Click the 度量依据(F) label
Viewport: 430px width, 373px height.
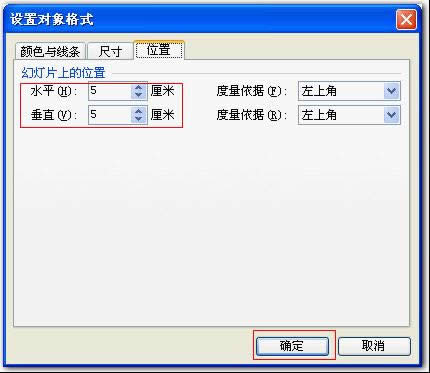click(x=252, y=91)
